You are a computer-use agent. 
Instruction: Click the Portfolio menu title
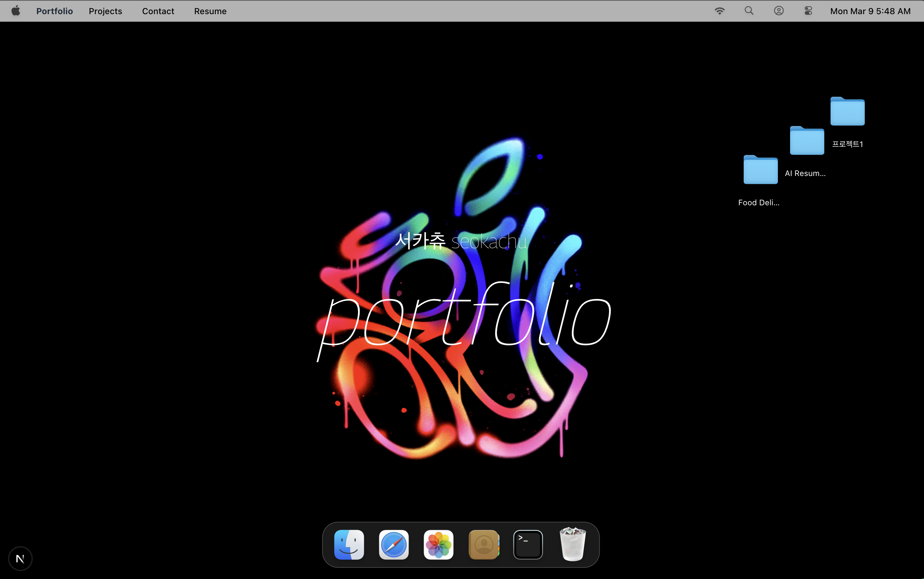(54, 11)
